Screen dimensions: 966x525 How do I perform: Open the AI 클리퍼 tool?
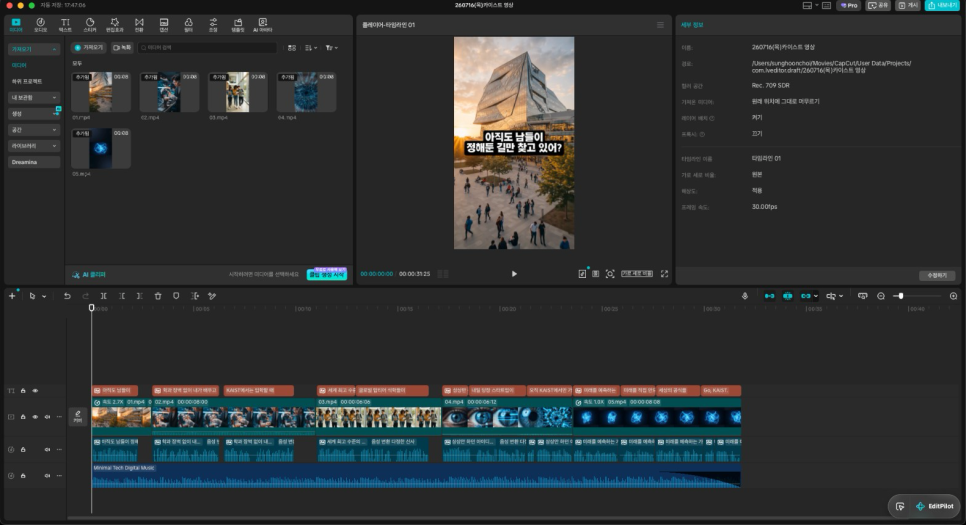89,275
